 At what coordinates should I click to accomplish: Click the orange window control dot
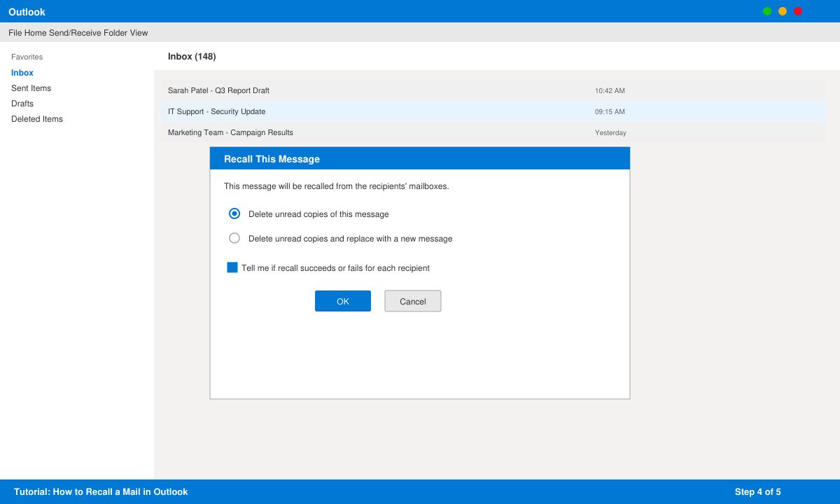click(x=783, y=11)
